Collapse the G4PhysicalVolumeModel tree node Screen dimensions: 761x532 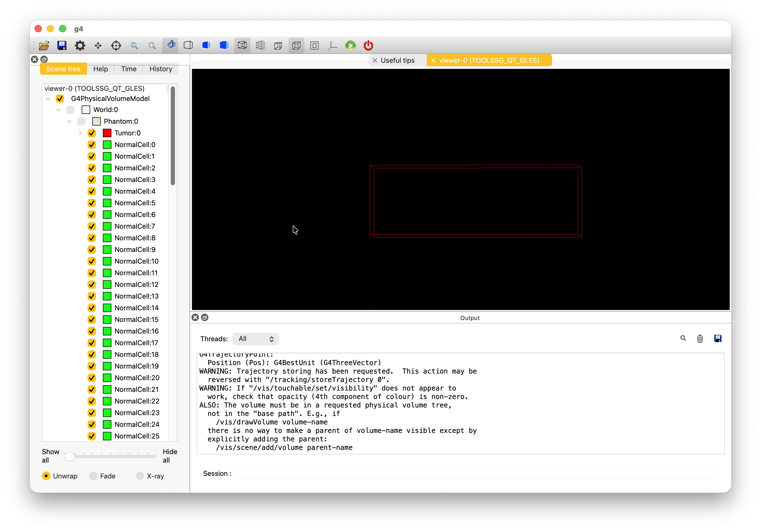48,98
